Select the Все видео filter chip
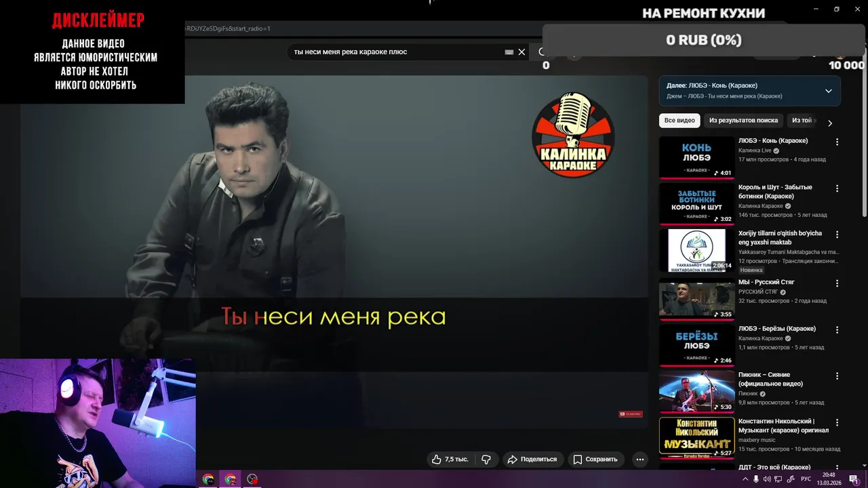The height and width of the screenshot is (488, 868). [679, 121]
